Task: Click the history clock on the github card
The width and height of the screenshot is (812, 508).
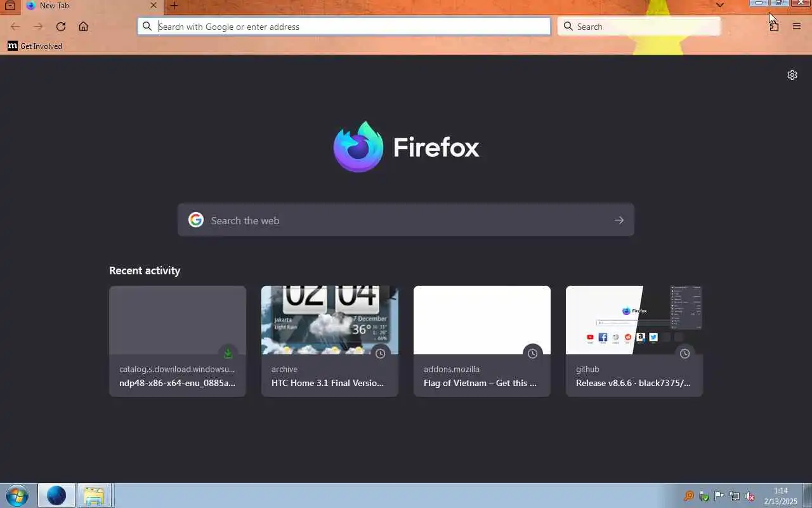Action: (684, 354)
